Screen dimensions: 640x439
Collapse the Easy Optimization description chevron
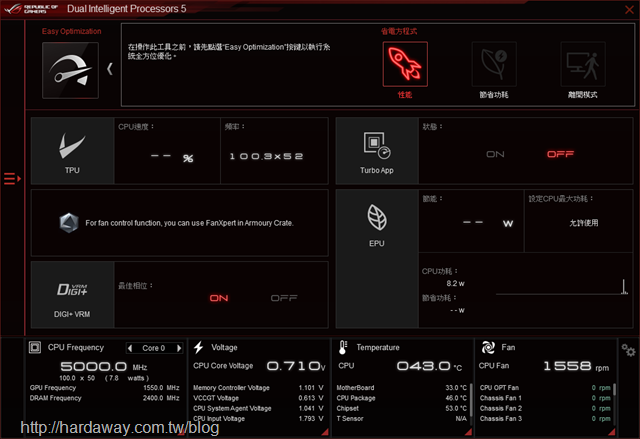[x=109, y=69]
